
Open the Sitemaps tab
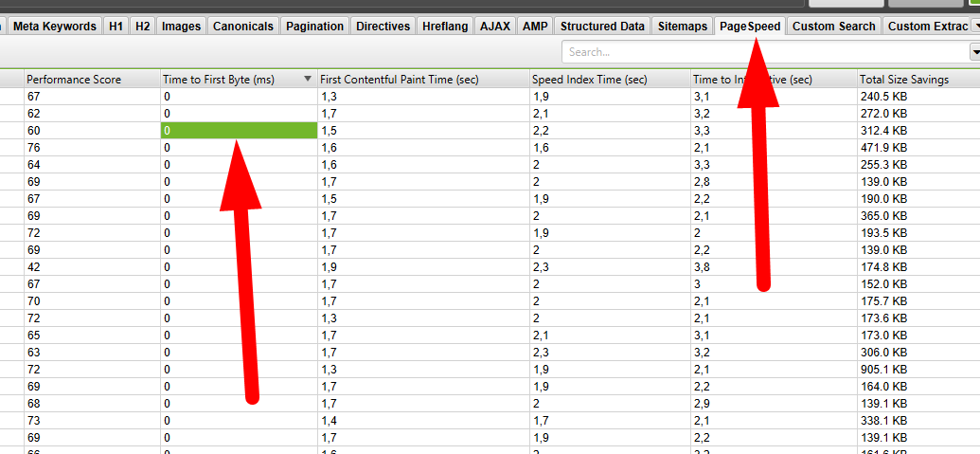683,27
